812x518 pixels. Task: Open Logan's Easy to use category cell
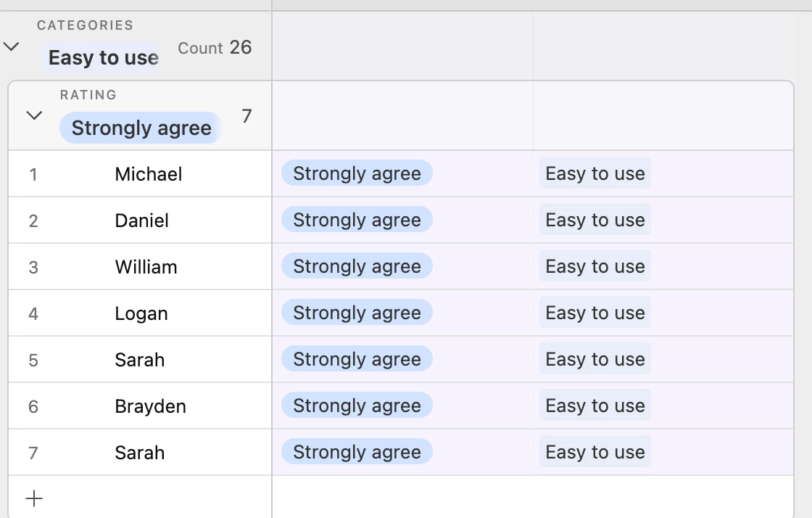click(663, 313)
